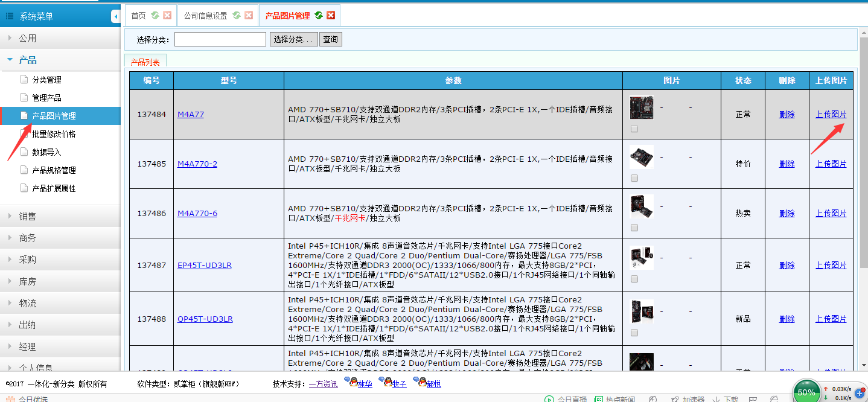868x402 pixels.
Task: Open the M4A770-6 model link
Action: (x=197, y=213)
